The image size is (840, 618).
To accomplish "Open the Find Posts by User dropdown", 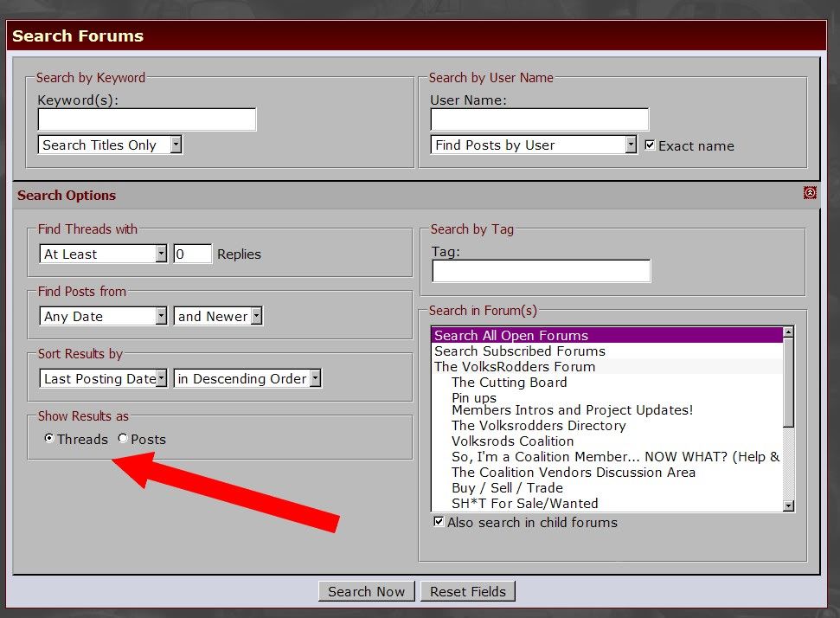I will [x=534, y=145].
